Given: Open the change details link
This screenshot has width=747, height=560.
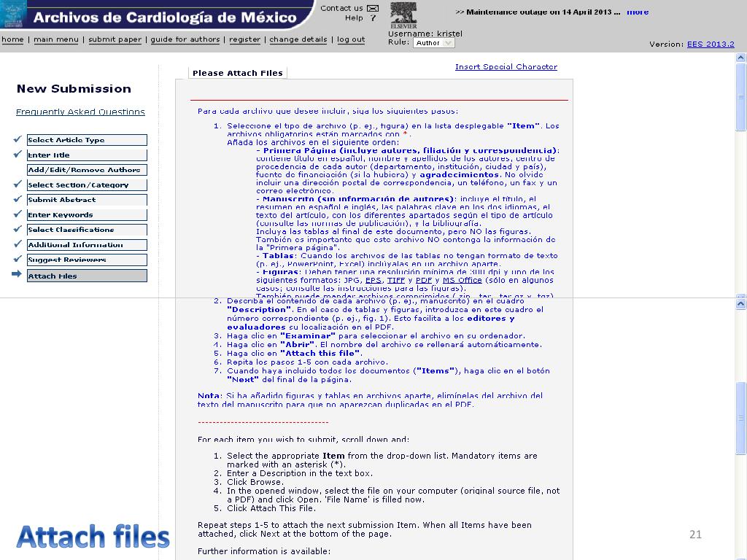Looking at the screenshot, I should (x=298, y=39).
